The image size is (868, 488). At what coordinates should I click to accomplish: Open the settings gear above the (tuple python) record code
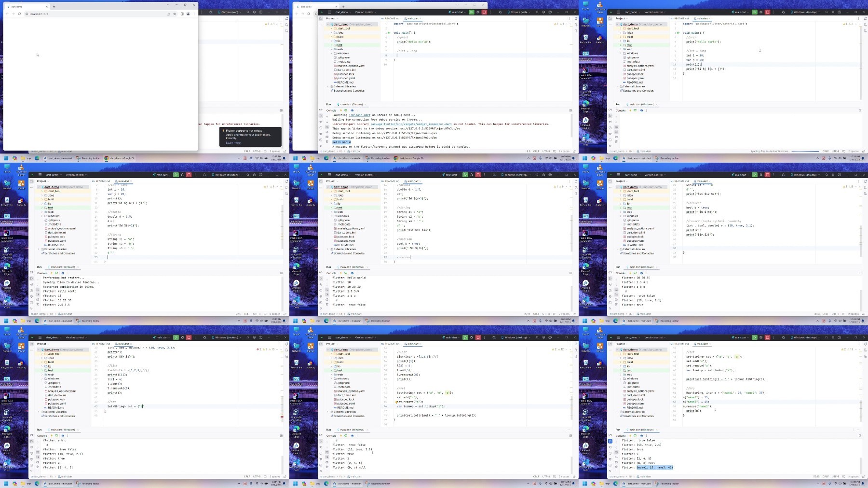point(833,175)
